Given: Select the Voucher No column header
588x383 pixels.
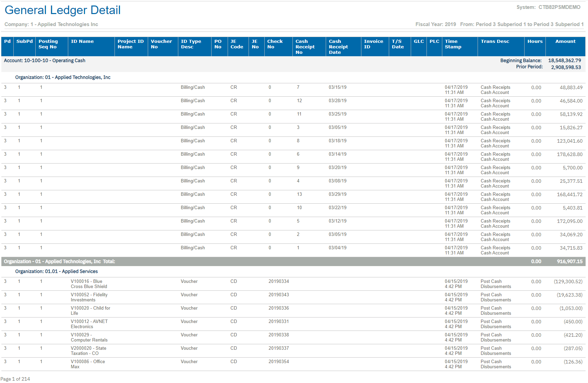Looking at the screenshot, I should 161,44.
